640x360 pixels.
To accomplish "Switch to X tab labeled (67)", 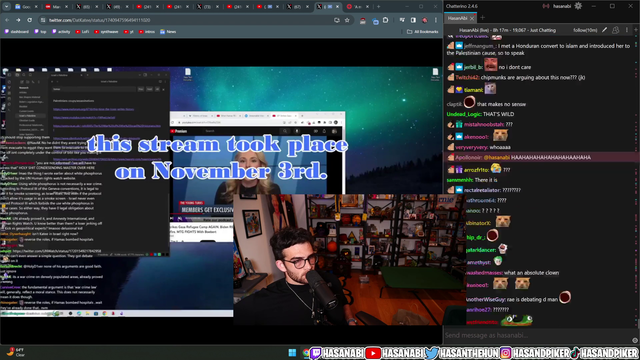I will (x=298, y=7).
